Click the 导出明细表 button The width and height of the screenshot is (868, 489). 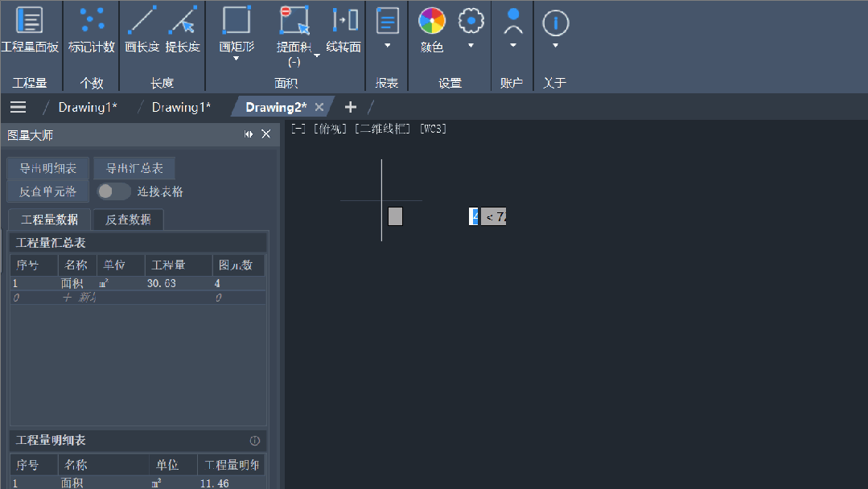coord(48,168)
